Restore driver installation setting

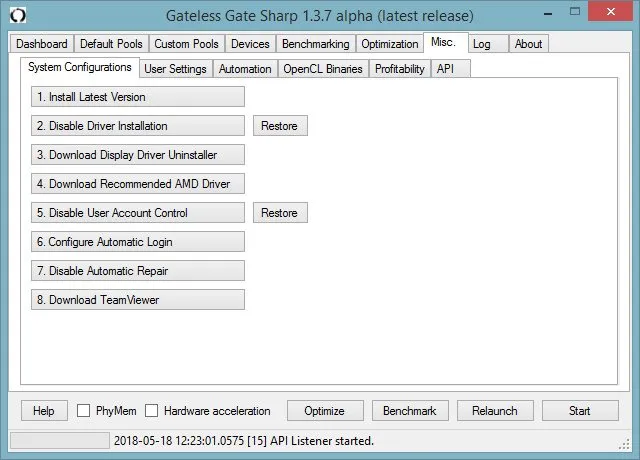(280, 126)
